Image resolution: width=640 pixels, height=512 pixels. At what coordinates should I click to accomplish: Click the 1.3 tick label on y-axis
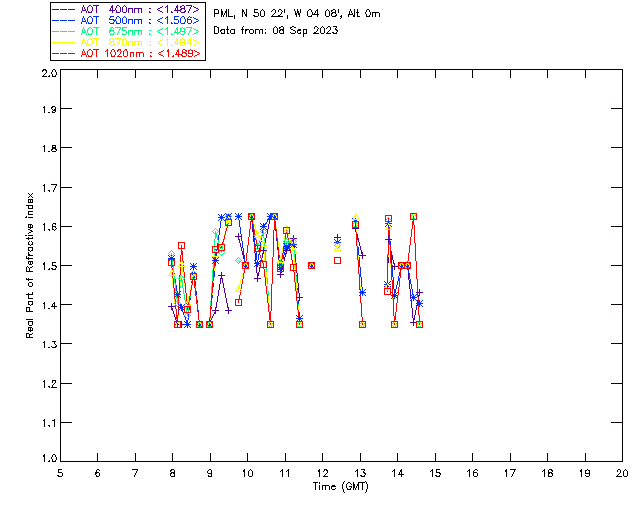(x=47, y=344)
